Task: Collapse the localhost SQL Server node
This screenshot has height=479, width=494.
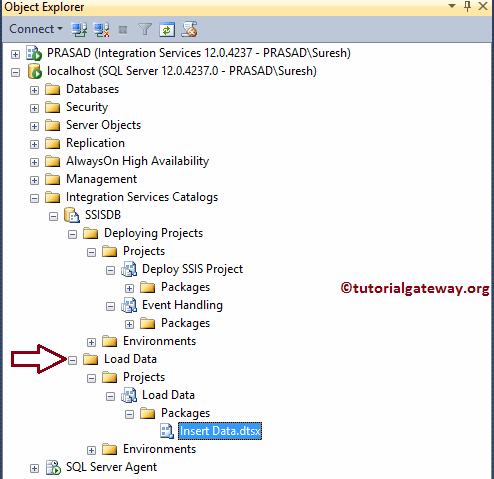Action: click(15, 72)
